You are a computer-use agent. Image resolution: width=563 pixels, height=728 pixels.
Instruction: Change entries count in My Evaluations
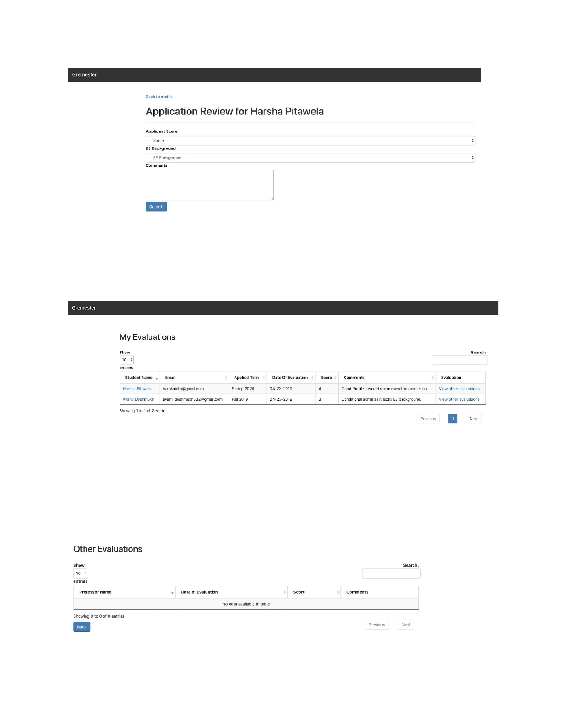(x=126, y=360)
